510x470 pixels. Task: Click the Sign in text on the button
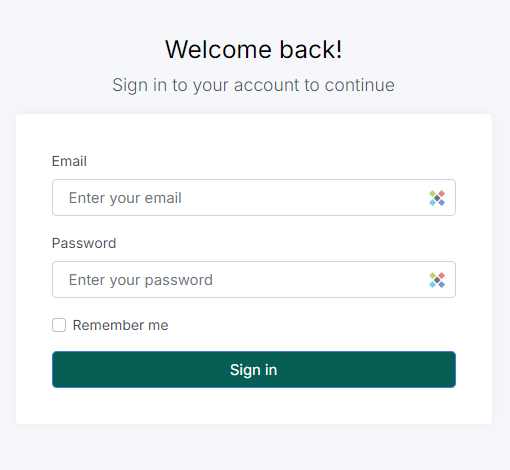(x=254, y=370)
